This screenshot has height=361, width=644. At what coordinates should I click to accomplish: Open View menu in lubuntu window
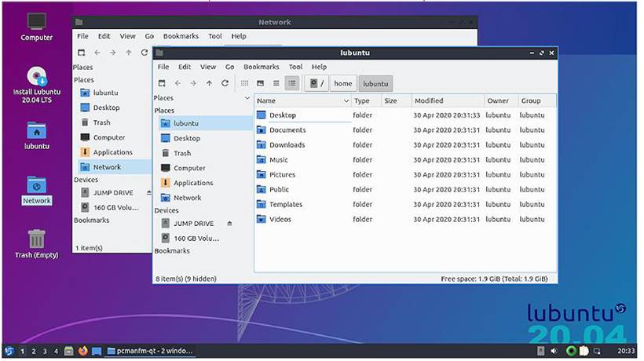click(x=208, y=67)
